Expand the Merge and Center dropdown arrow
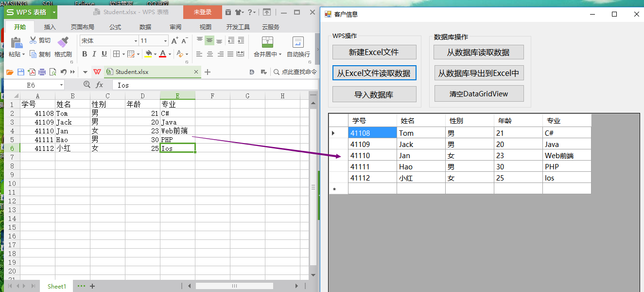 (280, 55)
